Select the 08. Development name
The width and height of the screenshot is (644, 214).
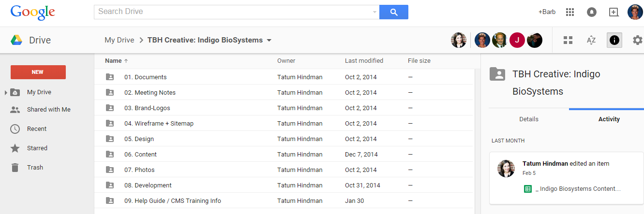coord(148,185)
